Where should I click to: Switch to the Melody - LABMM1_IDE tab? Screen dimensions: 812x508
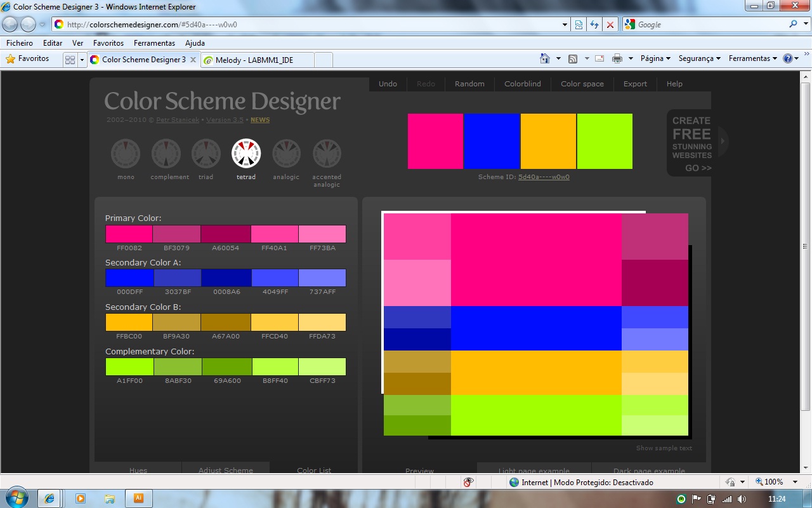click(x=254, y=60)
